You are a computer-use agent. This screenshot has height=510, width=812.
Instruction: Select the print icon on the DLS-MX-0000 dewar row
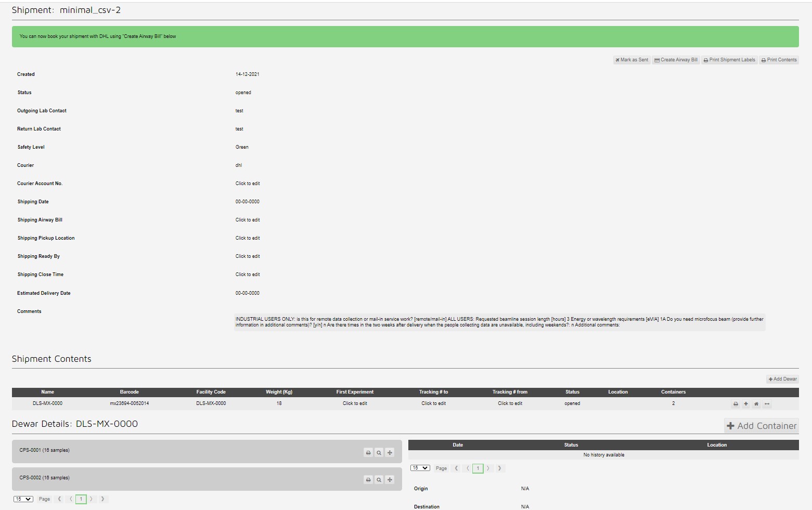coord(736,403)
